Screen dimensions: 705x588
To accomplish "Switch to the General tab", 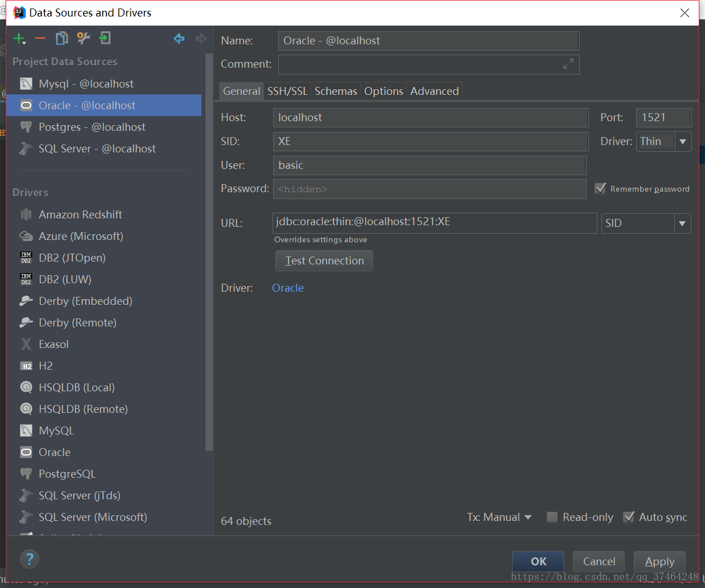I will (241, 91).
